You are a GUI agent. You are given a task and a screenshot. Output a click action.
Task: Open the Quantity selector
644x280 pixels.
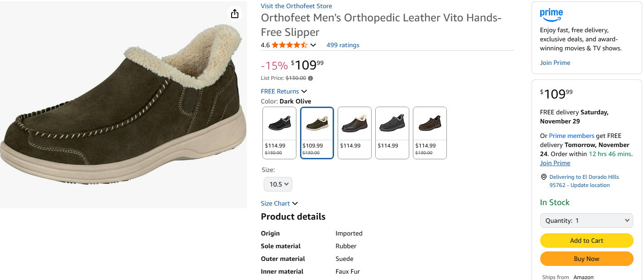pos(586,221)
